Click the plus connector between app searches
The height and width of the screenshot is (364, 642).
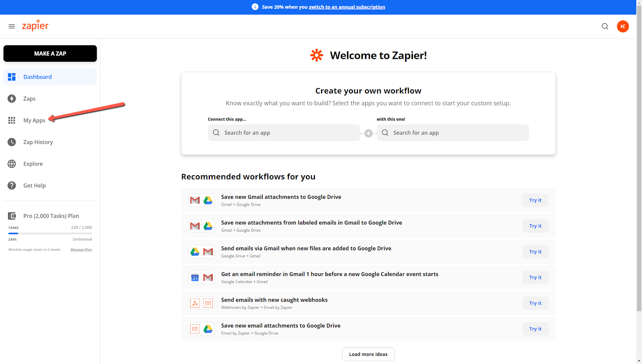[368, 133]
